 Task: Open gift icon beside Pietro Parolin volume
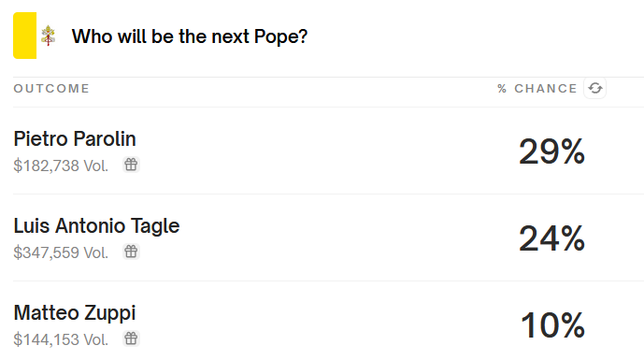tap(131, 165)
